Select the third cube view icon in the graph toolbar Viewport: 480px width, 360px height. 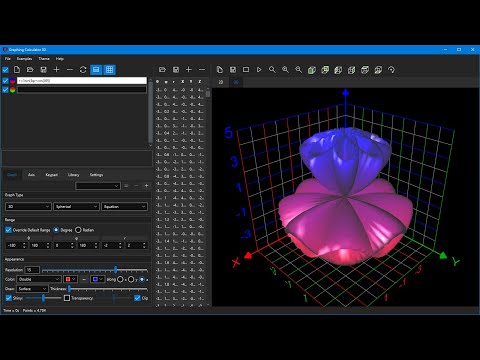[338, 70]
